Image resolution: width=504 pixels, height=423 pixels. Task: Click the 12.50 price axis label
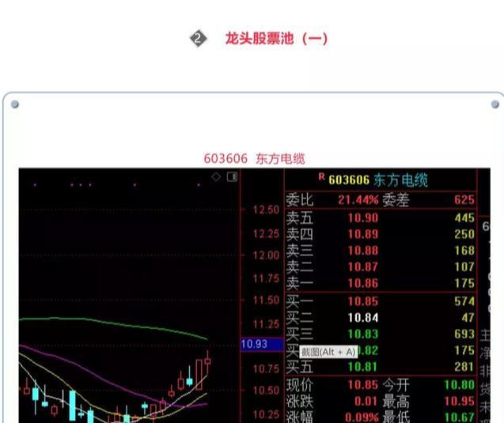266,210
